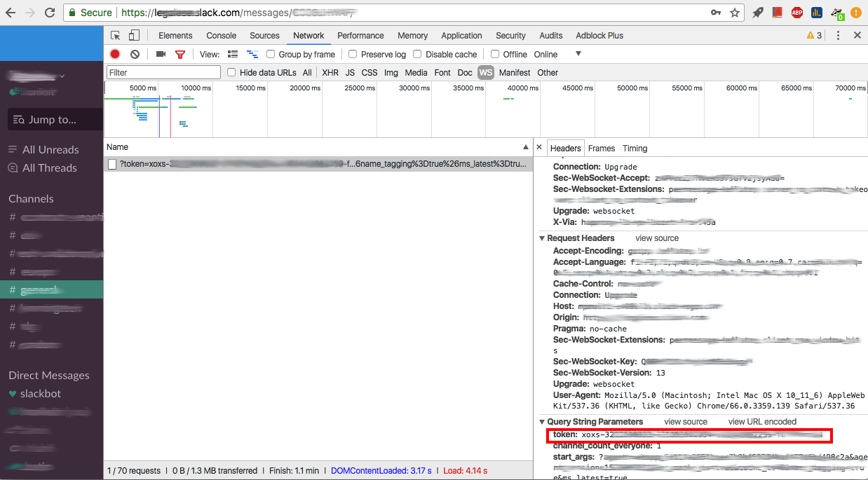
Task: Select the JS filter type
Action: pos(350,72)
